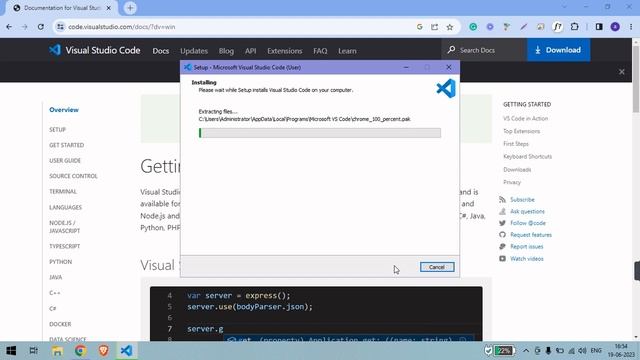
Task: Open First Steps link
Action: pyautogui.click(x=516, y=144)
